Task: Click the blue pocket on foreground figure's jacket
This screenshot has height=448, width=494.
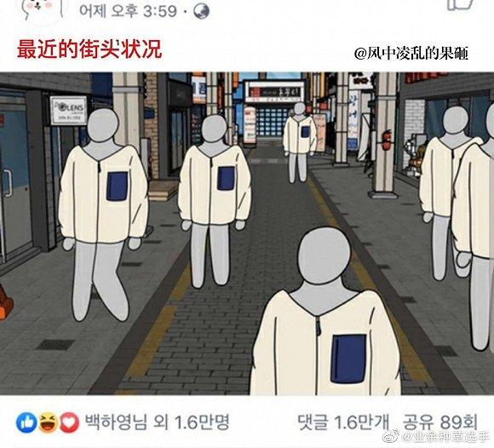Action: click(348, 359)
